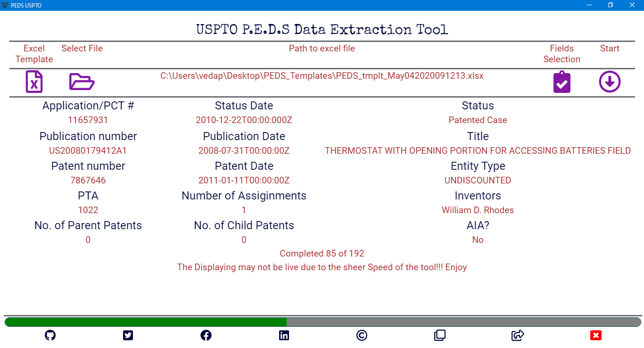Minimize the PEDS USPTO window

[x=589, y=5]
